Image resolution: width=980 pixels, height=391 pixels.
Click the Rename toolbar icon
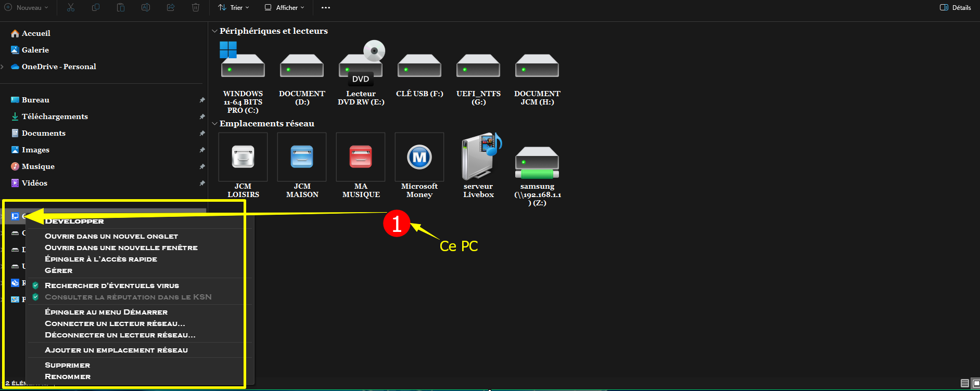[x=146, y=7]
